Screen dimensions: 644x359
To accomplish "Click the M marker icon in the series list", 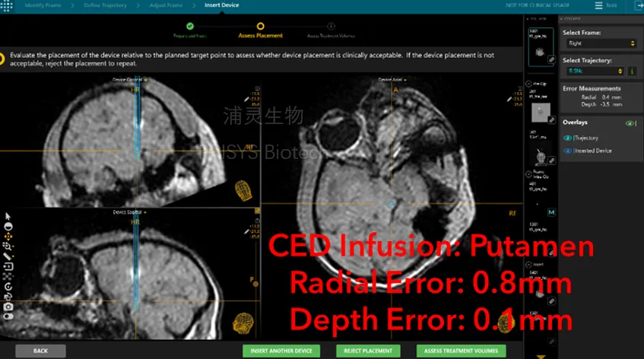I will tap(551, 211).
